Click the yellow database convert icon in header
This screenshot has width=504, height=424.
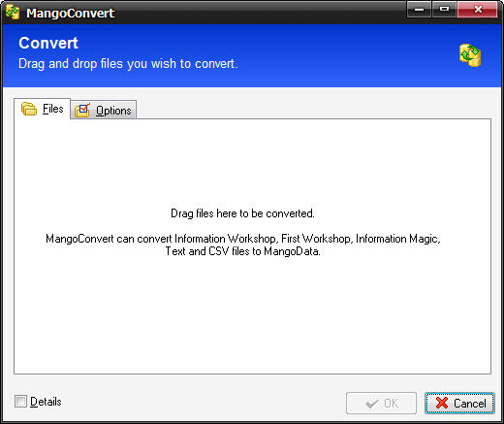(470, 55)
